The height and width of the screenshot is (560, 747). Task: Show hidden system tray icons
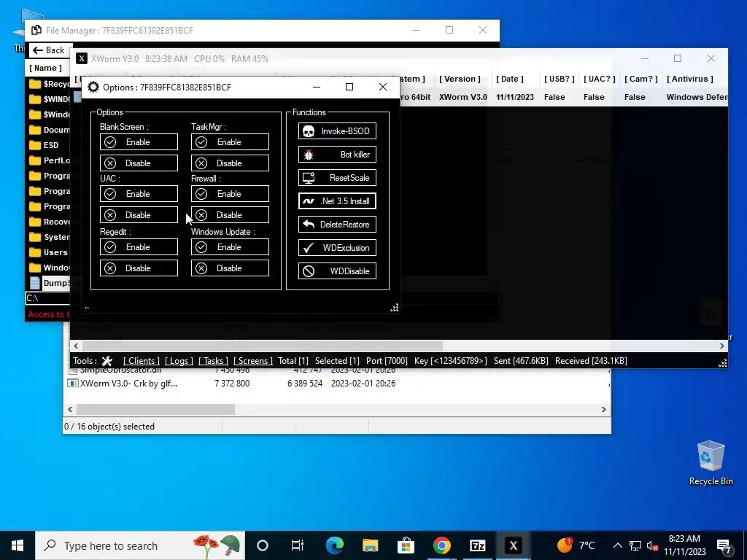click(617, 545)
